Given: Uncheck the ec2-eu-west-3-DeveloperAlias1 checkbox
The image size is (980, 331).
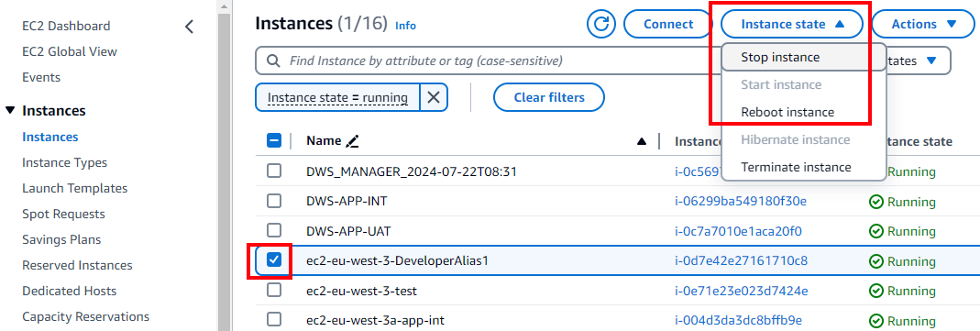Looking at the screenshot, I should click(274, 260).
